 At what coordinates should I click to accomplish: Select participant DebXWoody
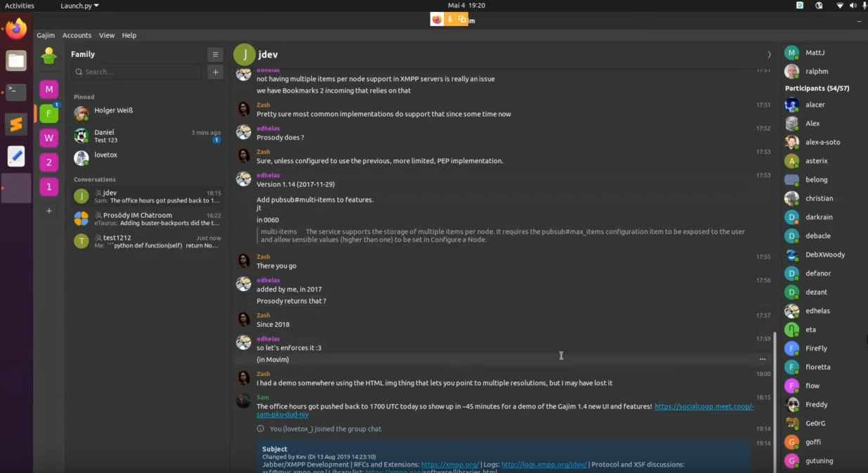click(x=825, y=254)
